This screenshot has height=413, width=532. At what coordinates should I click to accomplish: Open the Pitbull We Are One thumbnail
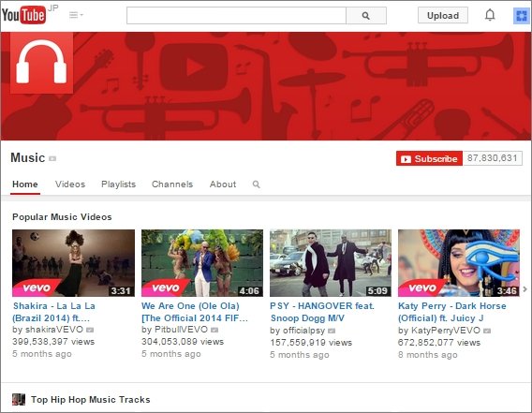(x=202, y=263)
